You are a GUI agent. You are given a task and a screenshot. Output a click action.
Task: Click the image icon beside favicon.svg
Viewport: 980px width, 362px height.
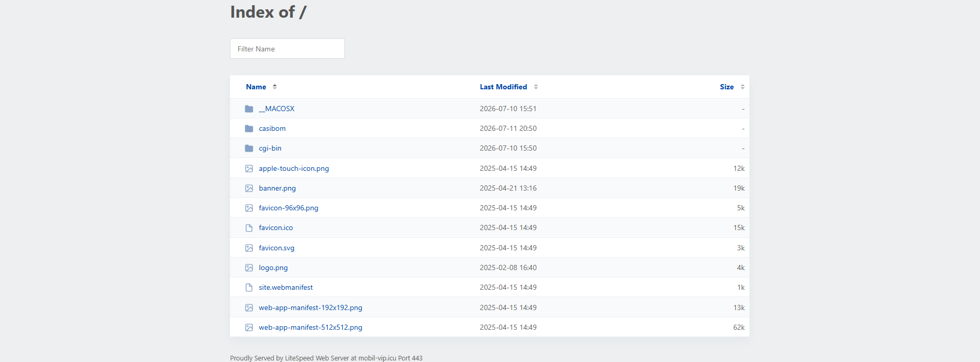[249, 248]
